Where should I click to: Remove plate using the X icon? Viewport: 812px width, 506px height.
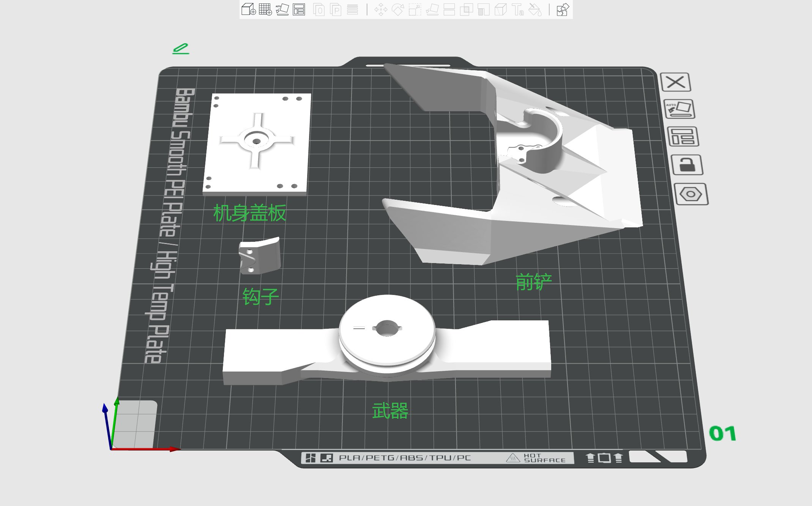[676, 82]
